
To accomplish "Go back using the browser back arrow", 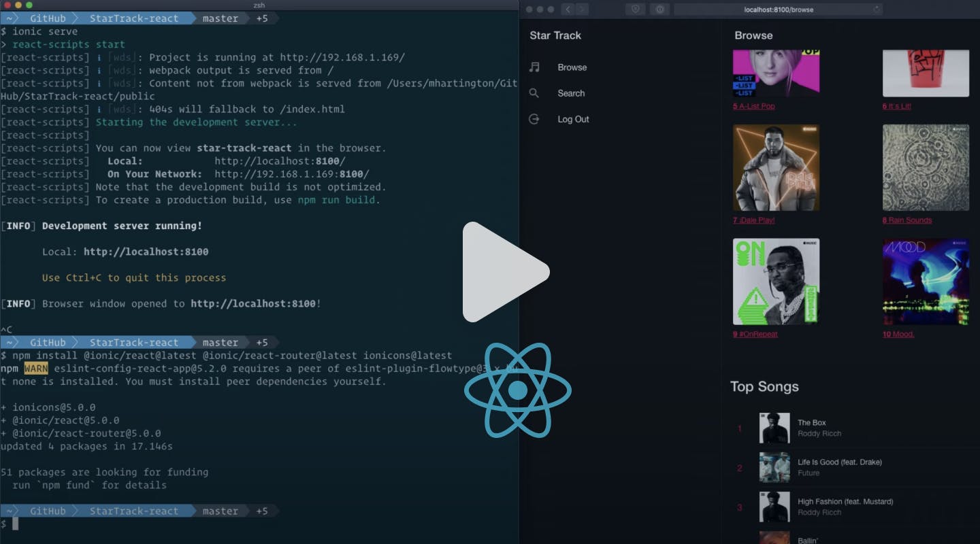I will click(x=568, y=10).
